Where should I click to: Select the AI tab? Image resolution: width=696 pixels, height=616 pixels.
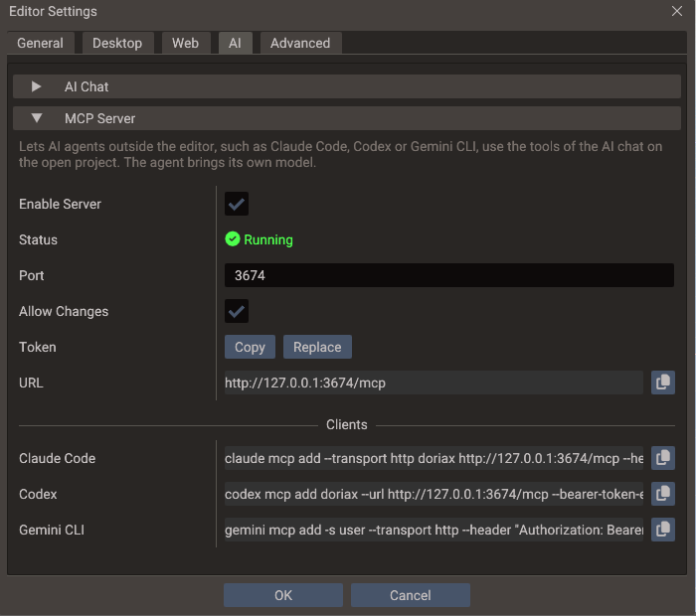pyautogui.click(x=236, y=43)
